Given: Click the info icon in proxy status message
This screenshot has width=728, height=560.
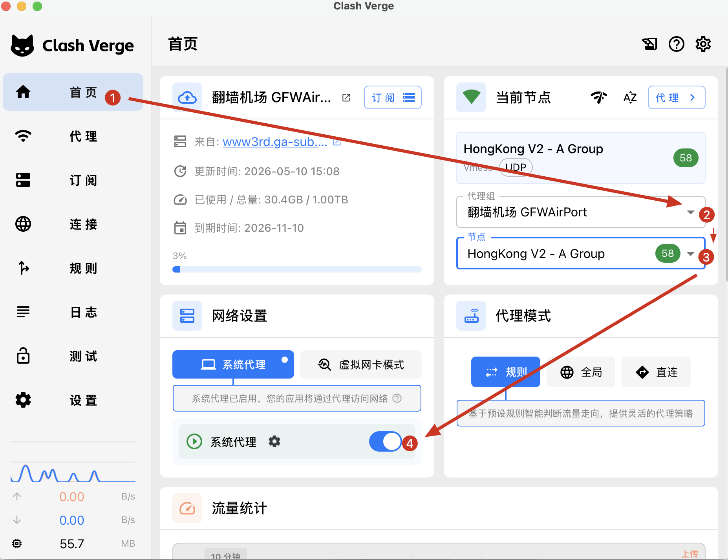Looking at the screenshot, I should coord(397,398).
